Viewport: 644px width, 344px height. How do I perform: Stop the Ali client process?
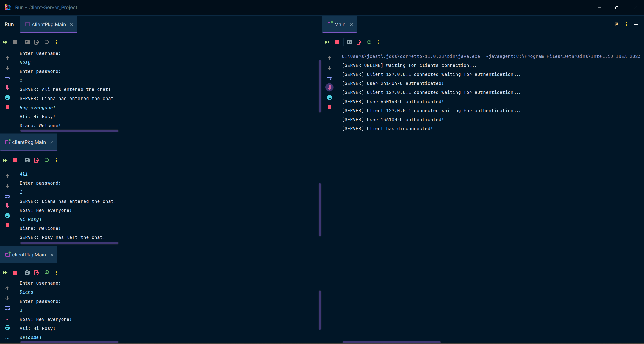click(x=15, y=160)
